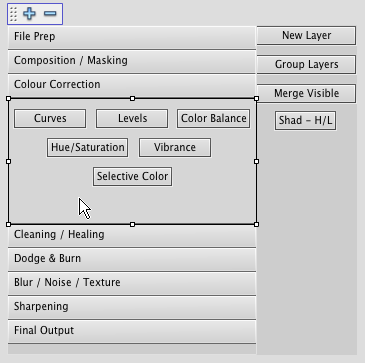365x363 pixels.
Task: Expand the Sharpening section
Action: [132, 307]
